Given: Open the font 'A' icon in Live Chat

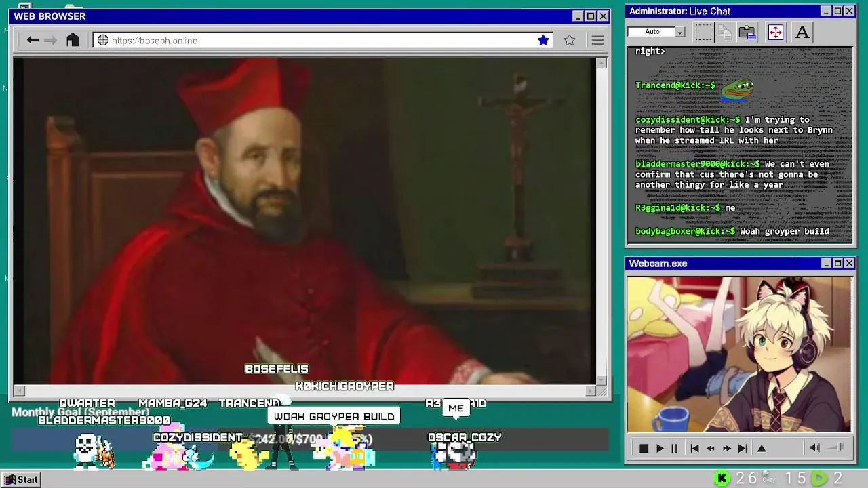Looking at the screenshot, I should point(802,32).
